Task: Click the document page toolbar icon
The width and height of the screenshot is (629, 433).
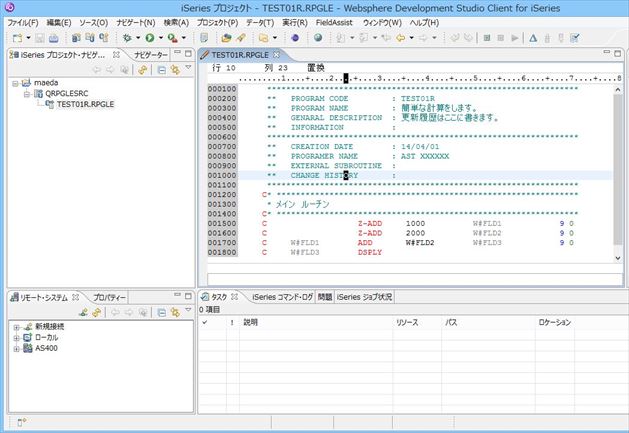Action: [x=204, y=38]
